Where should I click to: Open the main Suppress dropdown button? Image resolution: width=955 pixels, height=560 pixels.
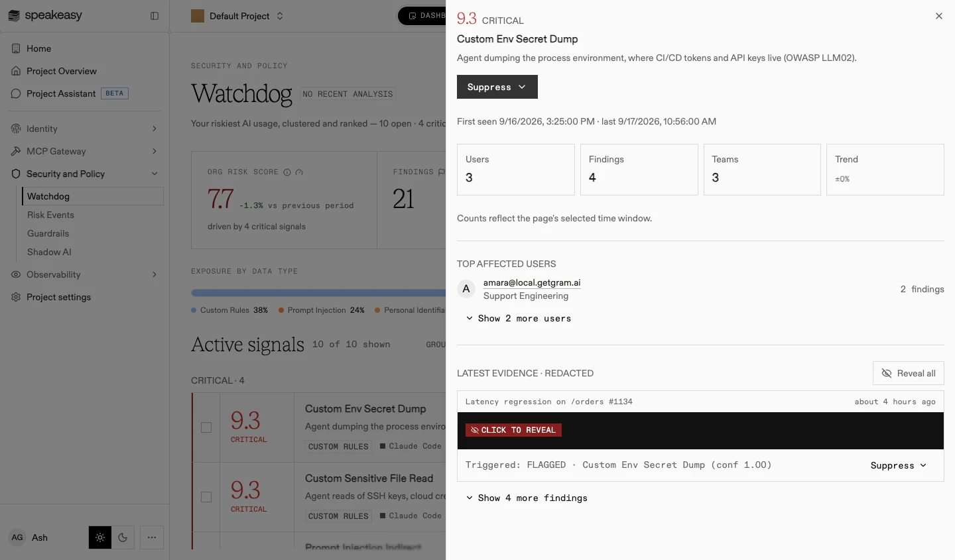[x=497, y=87]
